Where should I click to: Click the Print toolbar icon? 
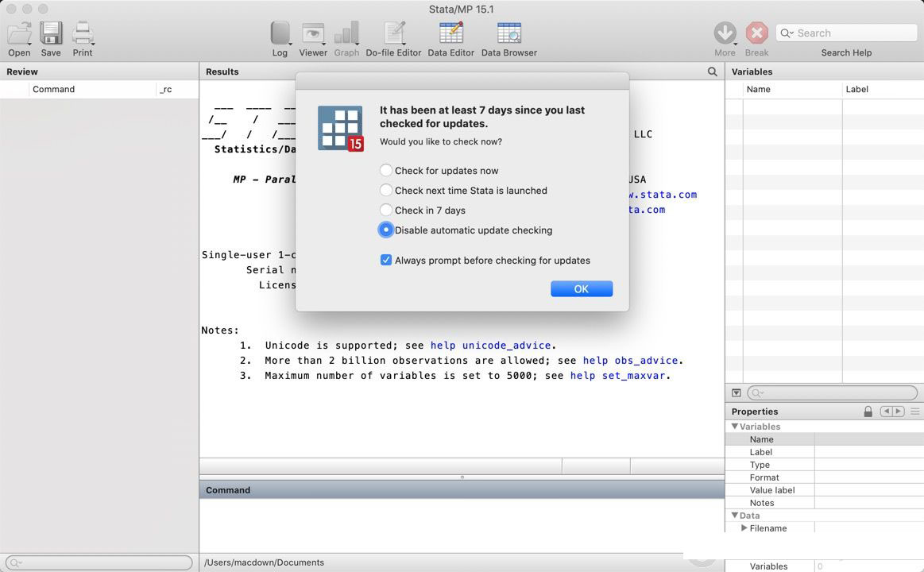[82, 33]
